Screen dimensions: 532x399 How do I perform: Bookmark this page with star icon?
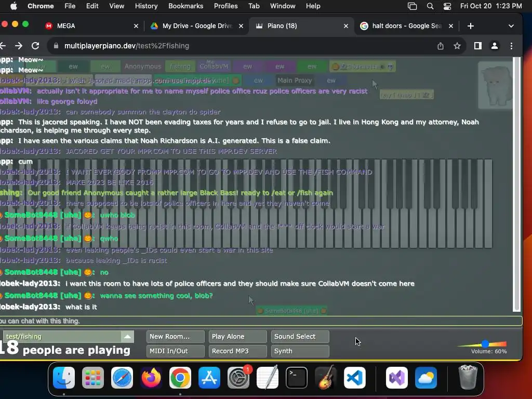(457, 46)
